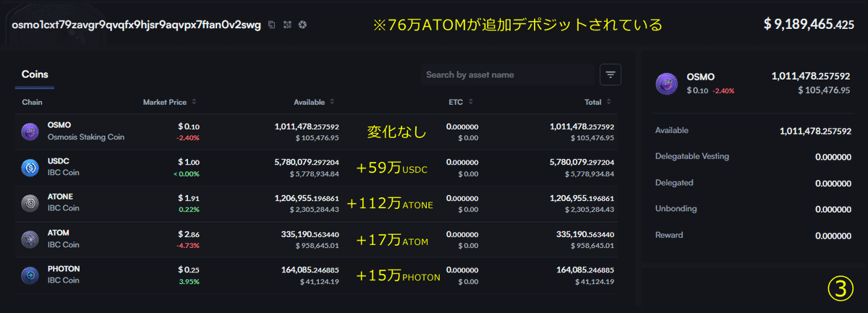This screenshot has width=868, height=313.
Task: Click PHOTON available amount 164,085.246885
Action: [x=310, y=270]
